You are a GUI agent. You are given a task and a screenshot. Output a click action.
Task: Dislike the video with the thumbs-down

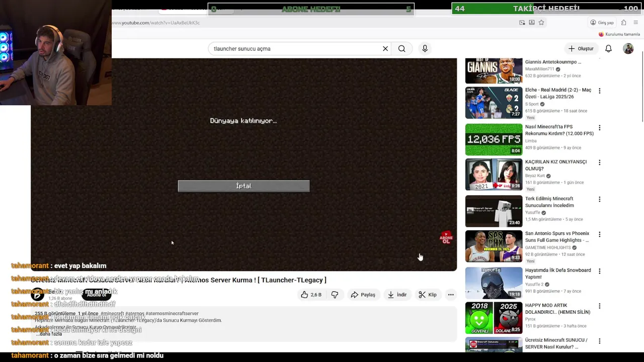point(335,295)
